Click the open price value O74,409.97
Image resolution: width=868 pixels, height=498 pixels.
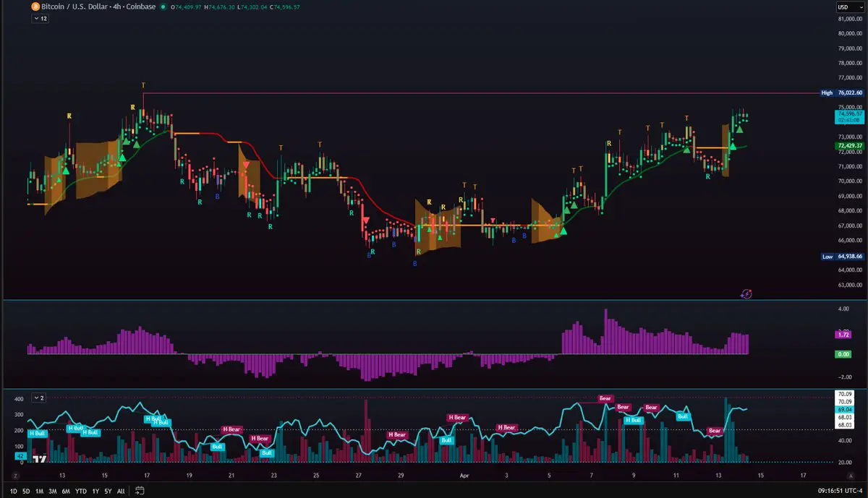pyautogui.click(x=186, y=7)
